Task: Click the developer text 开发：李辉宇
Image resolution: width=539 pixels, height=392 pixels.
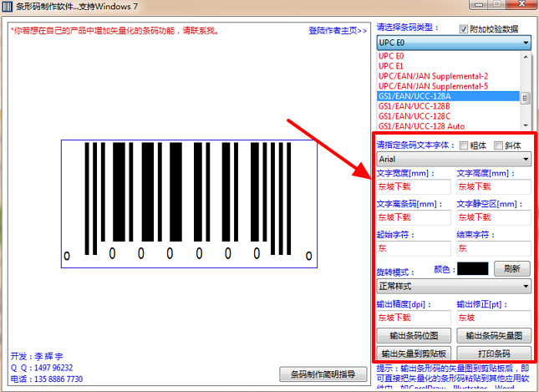Action: click(x=37, y=356)
